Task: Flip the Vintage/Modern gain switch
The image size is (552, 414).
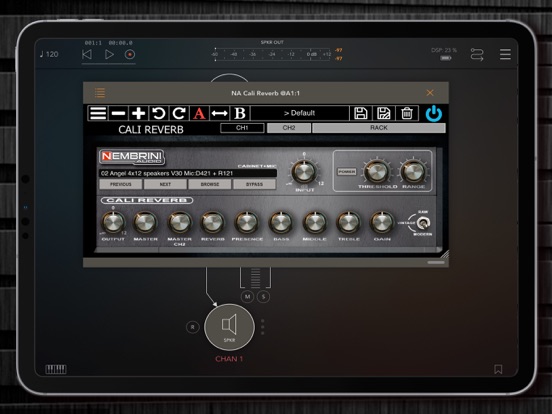Action: click(x=422, y=223)
